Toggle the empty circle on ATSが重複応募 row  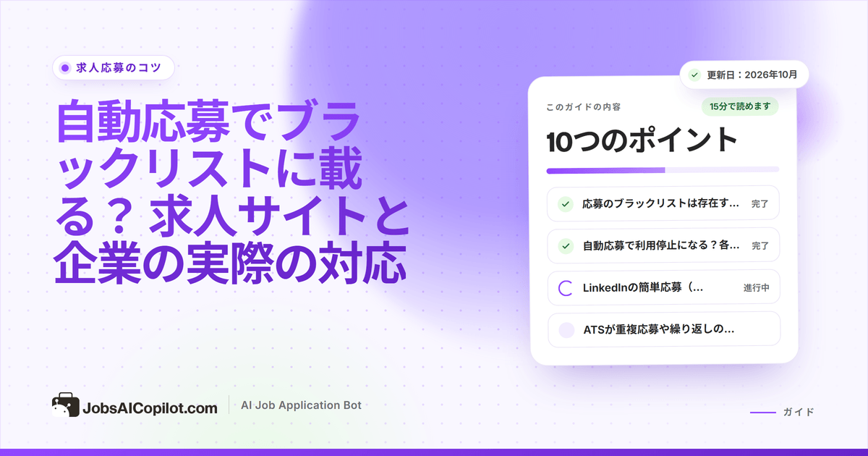pos(566,329)
